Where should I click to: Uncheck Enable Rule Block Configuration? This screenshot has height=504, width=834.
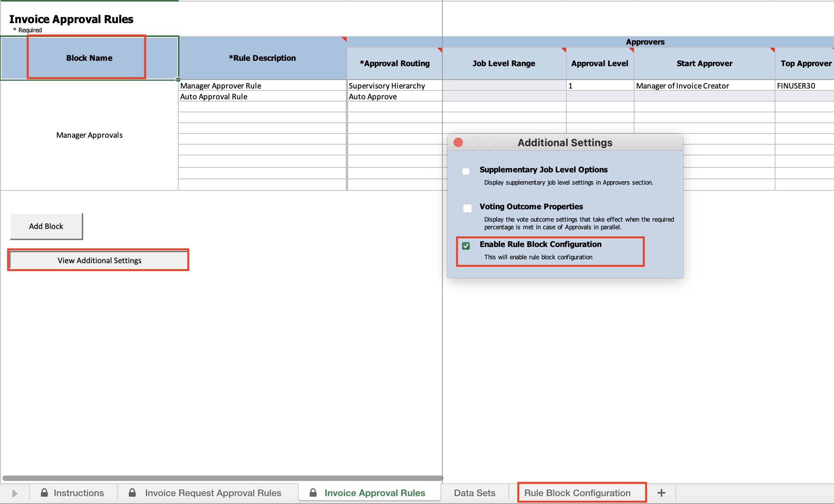click(x=466, y=246)
